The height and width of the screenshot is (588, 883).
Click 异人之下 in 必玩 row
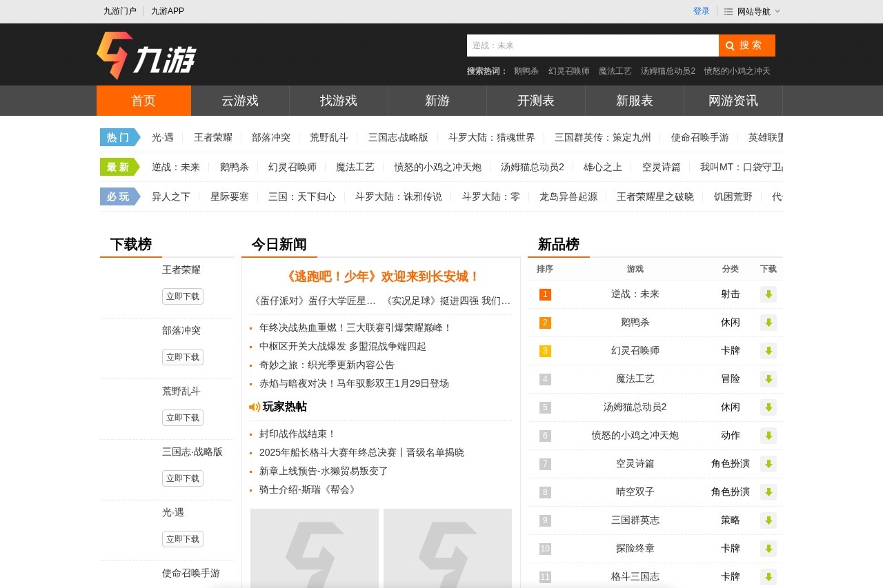[x=171, y=196]
